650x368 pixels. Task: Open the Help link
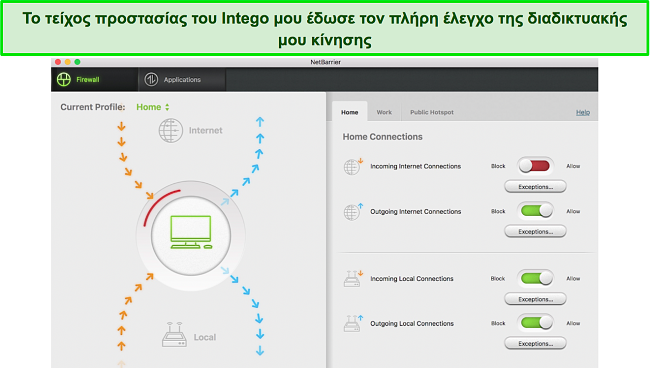click(583, 112)
